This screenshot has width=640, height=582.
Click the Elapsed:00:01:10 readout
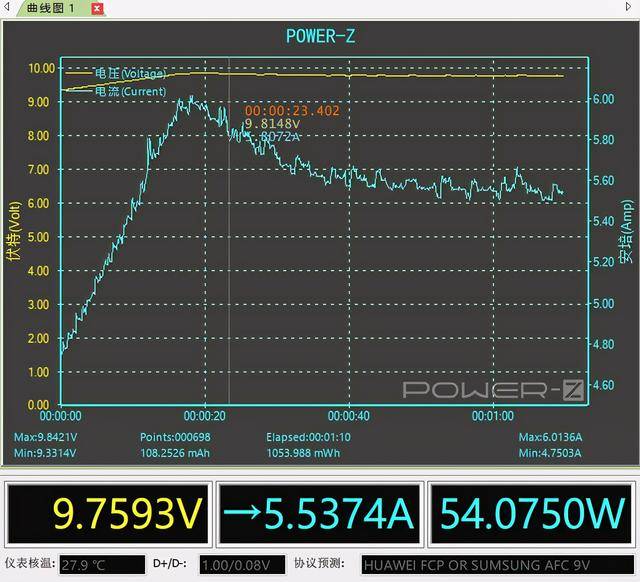pos(308,438)
